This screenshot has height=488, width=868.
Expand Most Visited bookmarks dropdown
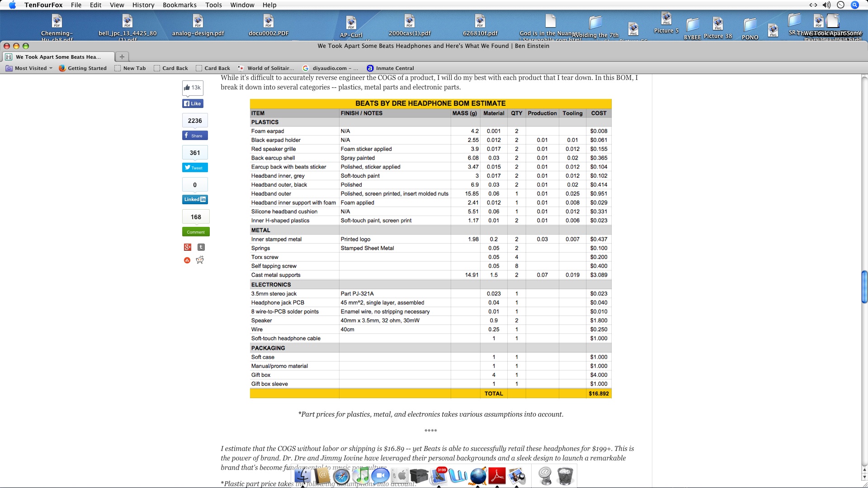tap(29, 68)
